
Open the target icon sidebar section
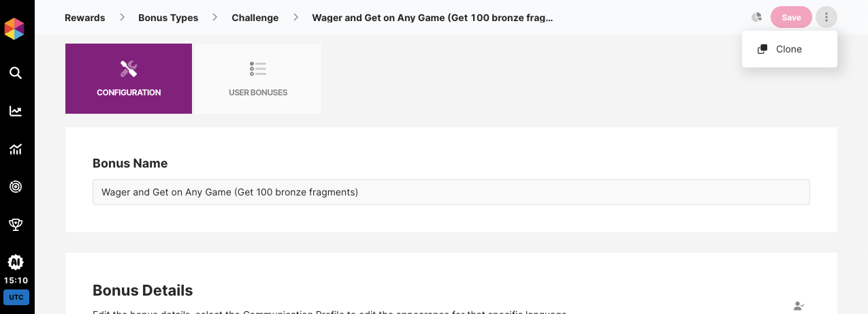16,187
